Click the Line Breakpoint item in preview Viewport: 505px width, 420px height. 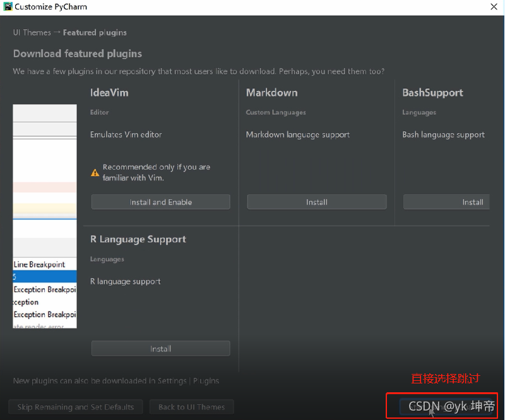coord(45,264)
